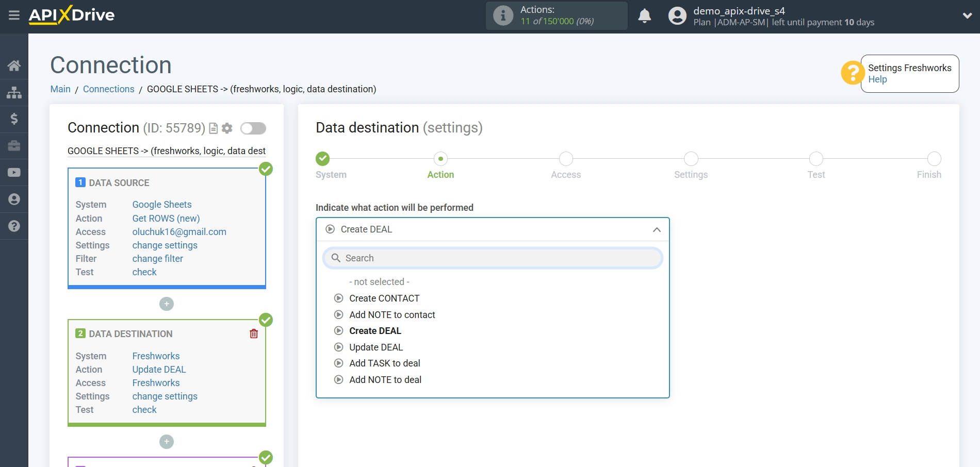Add block after Data Destination plus button
This screenshot has width=980, height=467.
click(x=167, y=442)
